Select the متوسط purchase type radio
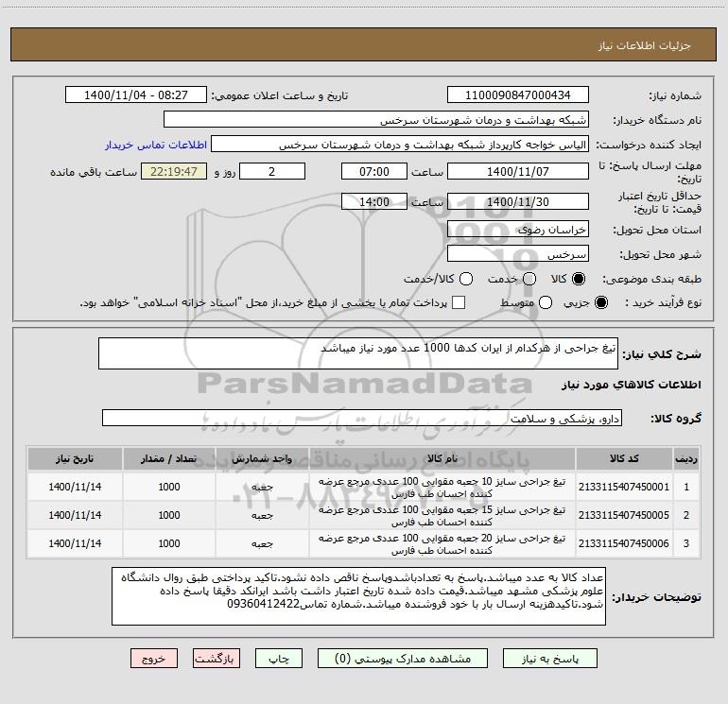The height and width of the screenshot is (704, 728). coord(546,302)
